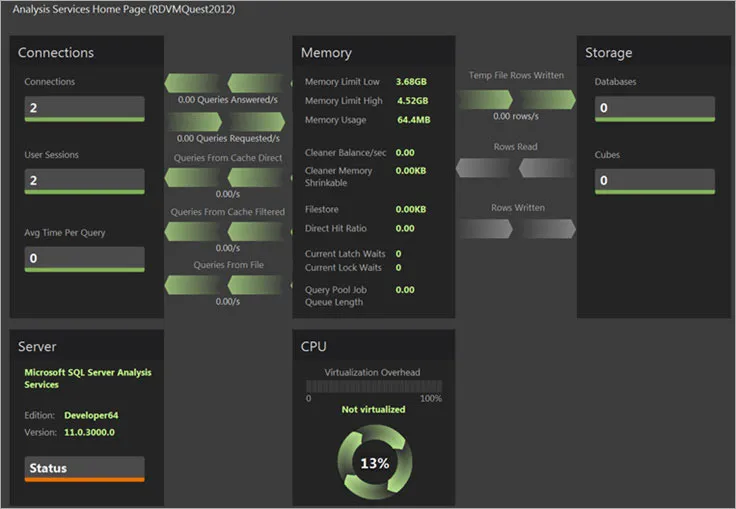The width and height of the screenshot is (736, 509).
Task: Click the CPU 13% donut gauge
Action: pos(373,463)
